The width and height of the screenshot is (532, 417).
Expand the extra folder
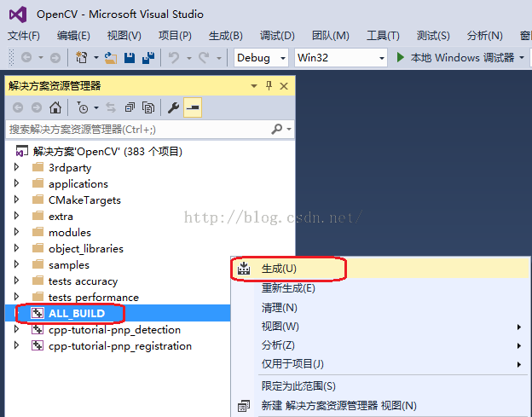16,216
